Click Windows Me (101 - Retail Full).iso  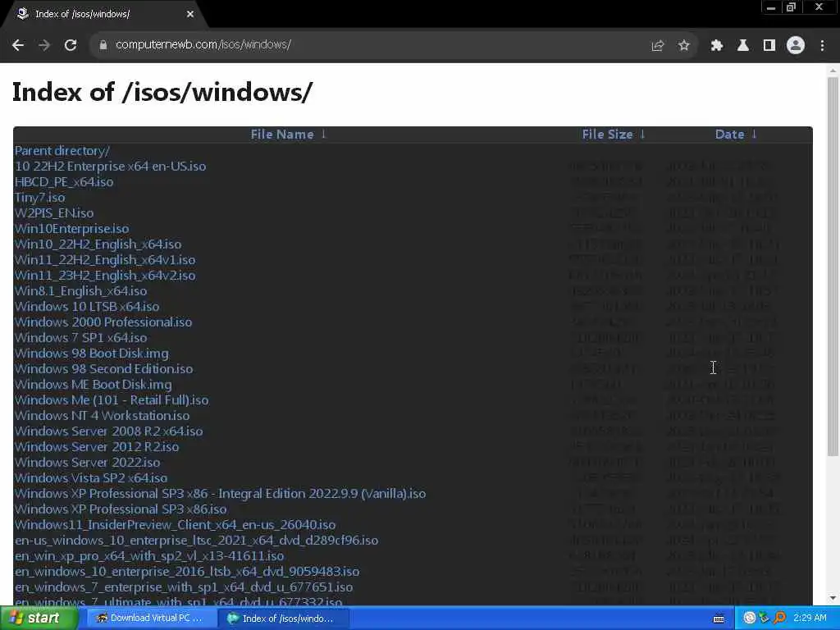pyautogui.click(x=112, y=400)
